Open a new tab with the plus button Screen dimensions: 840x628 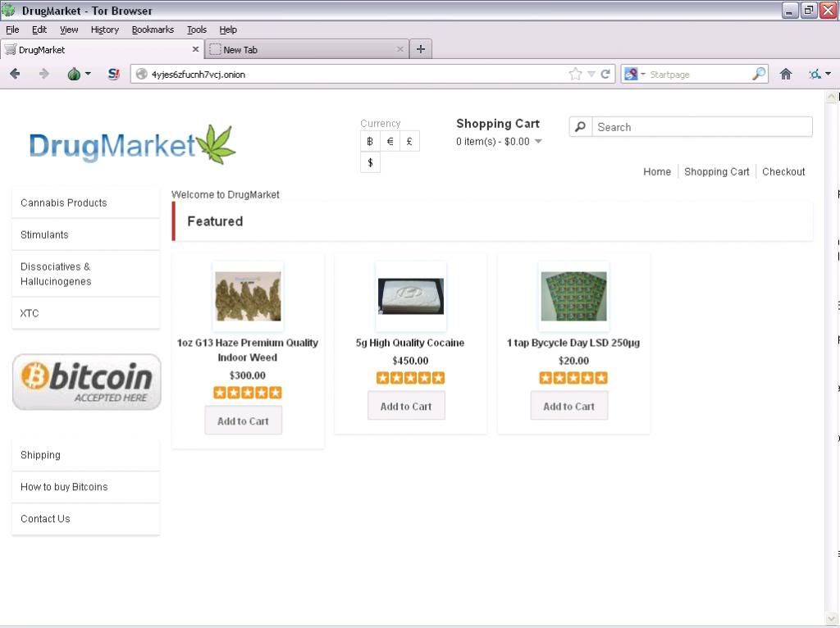coord(421,49)
